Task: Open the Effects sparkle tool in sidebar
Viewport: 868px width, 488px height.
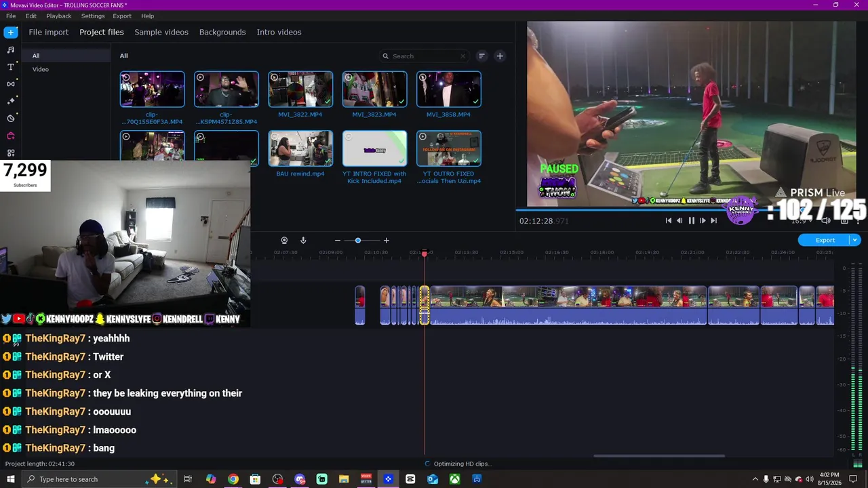Action: point(11,101)
